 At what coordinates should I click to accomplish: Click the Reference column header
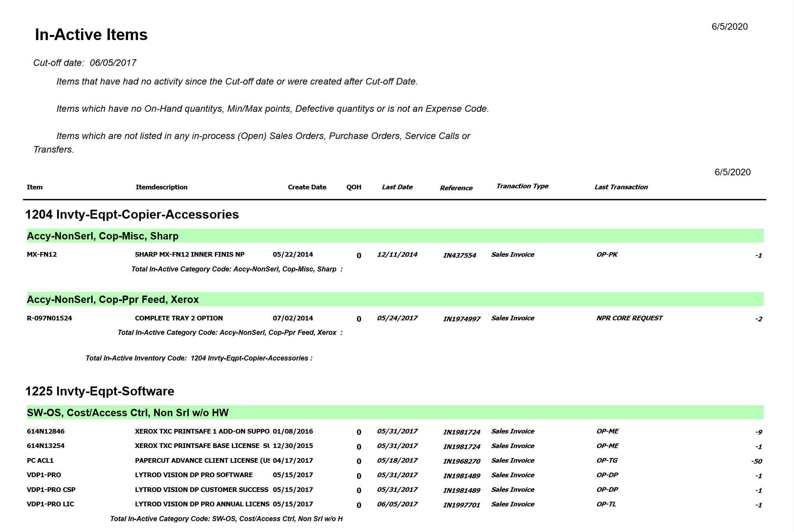click(x=456, y=188)
